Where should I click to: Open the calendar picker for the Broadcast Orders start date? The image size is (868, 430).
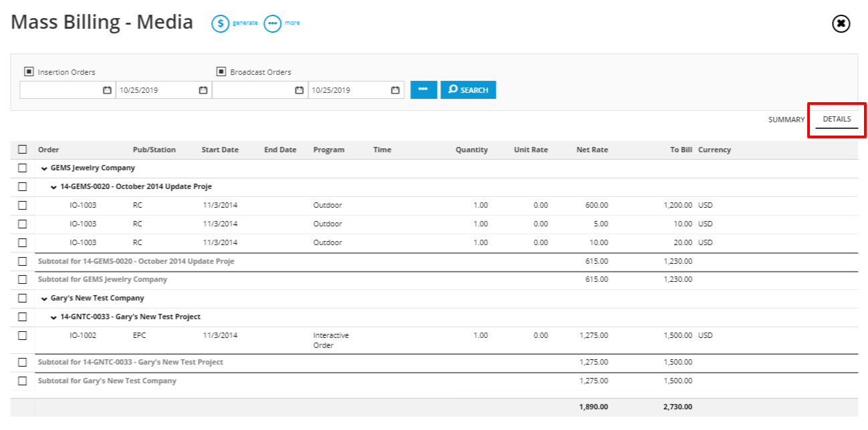(299, 90)
